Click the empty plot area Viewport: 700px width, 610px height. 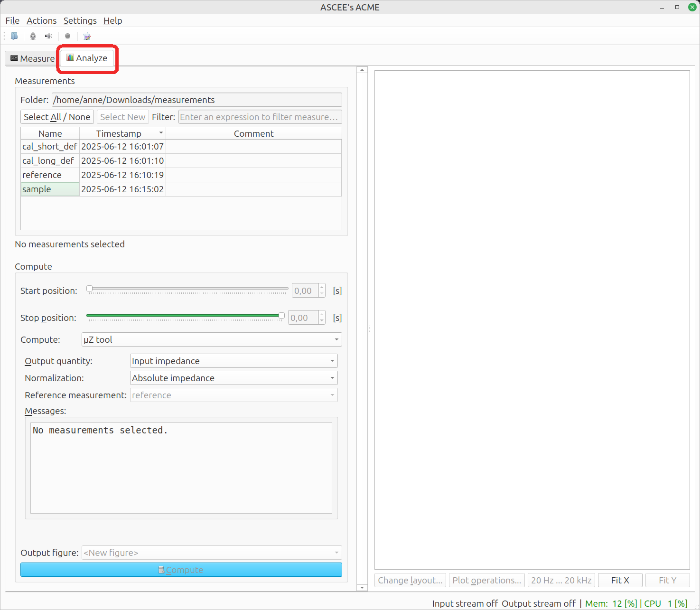coord(532,320)
